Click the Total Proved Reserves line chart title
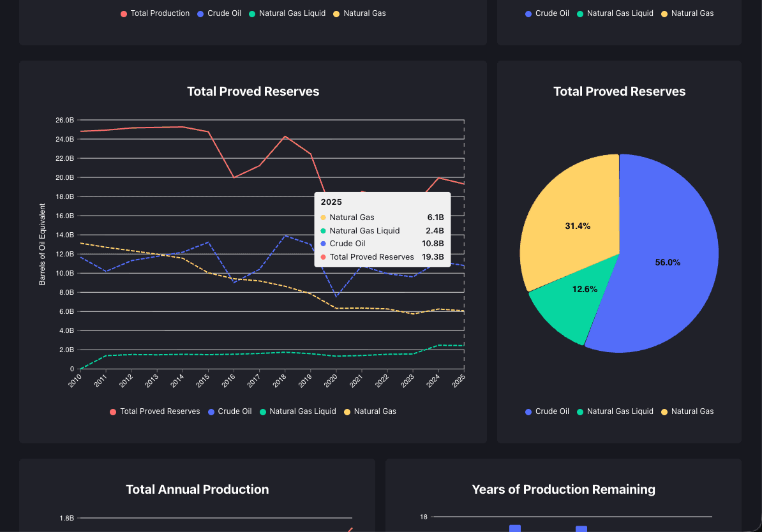This screenshot has width=762, height=532. pyautogui.click(x=253, y=91)
